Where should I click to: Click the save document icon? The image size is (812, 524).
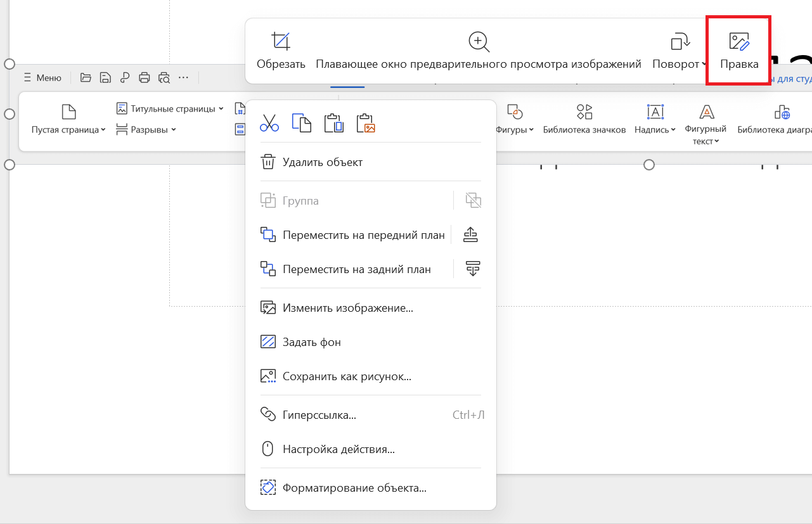105,77
